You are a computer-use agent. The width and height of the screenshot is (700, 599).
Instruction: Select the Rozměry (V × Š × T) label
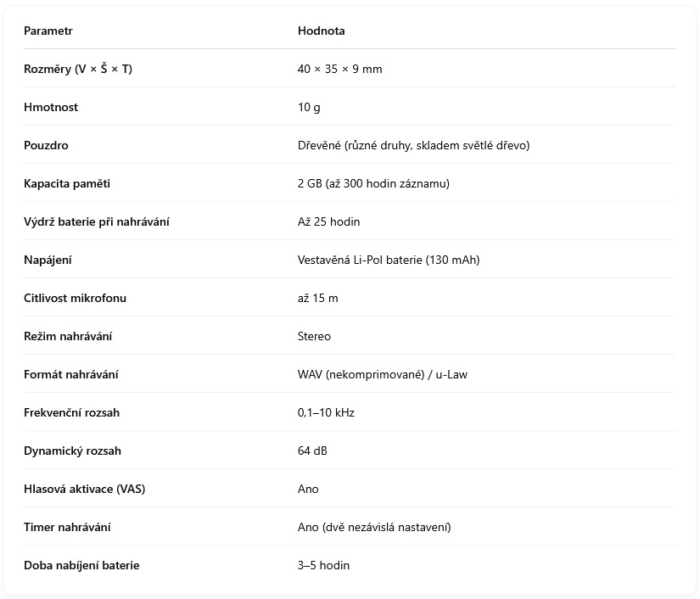point(78,70)
